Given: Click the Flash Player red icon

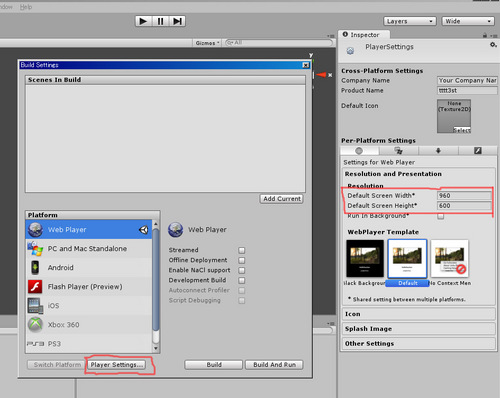Looking at the screenshot, I should point(35,286).
